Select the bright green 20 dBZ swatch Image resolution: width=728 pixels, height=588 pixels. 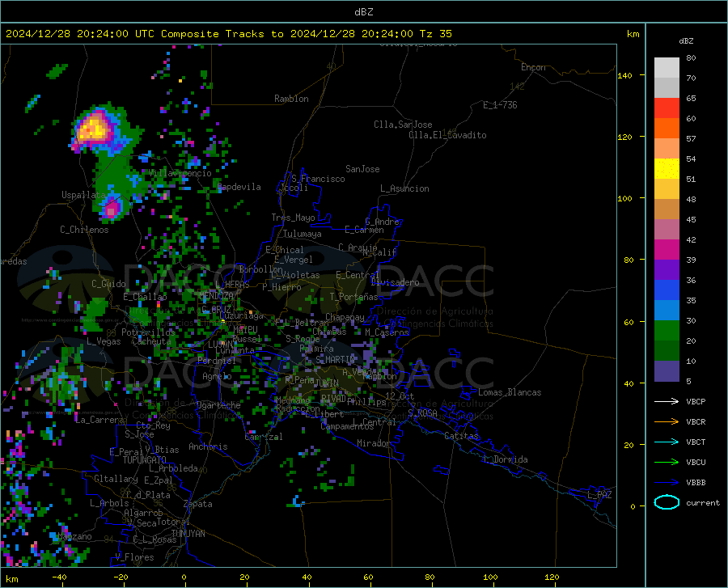point(667,331)
